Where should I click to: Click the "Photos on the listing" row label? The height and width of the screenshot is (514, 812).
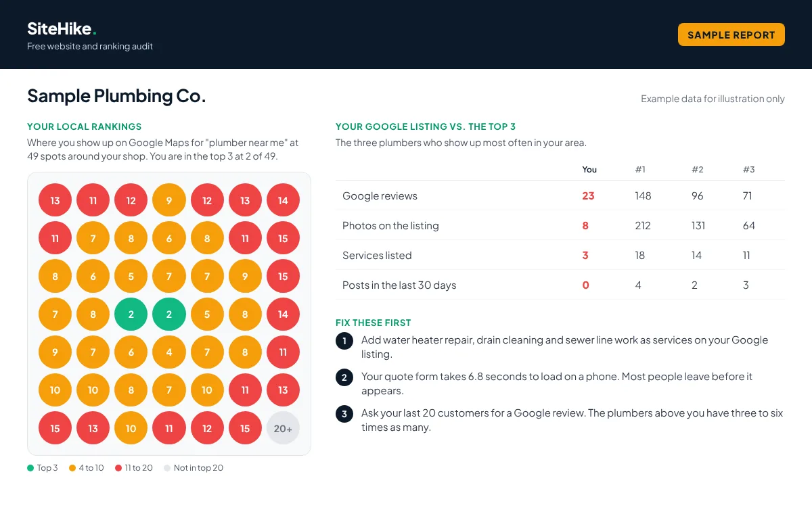tap(390, 226)
